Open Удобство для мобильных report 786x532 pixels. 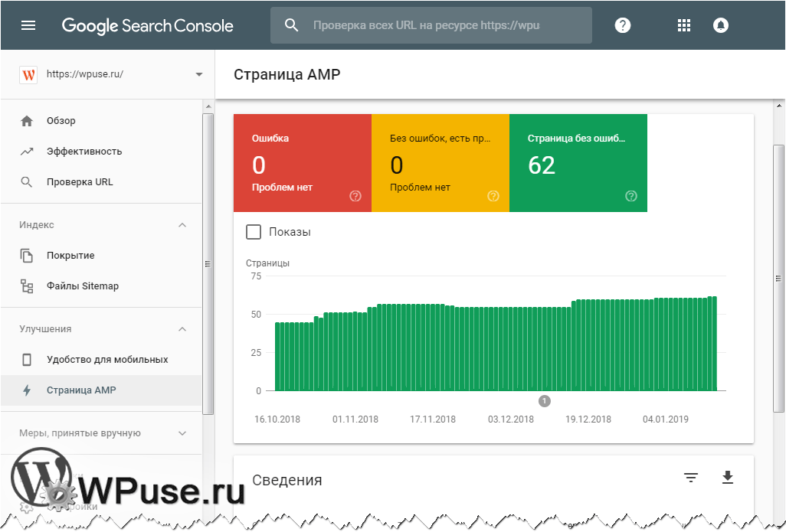107,360
